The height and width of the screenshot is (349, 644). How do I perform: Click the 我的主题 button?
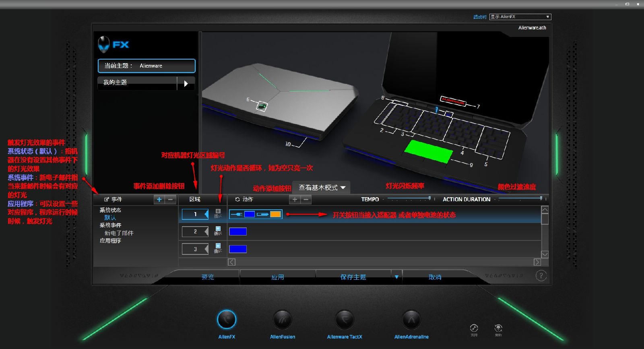(137, 83)
